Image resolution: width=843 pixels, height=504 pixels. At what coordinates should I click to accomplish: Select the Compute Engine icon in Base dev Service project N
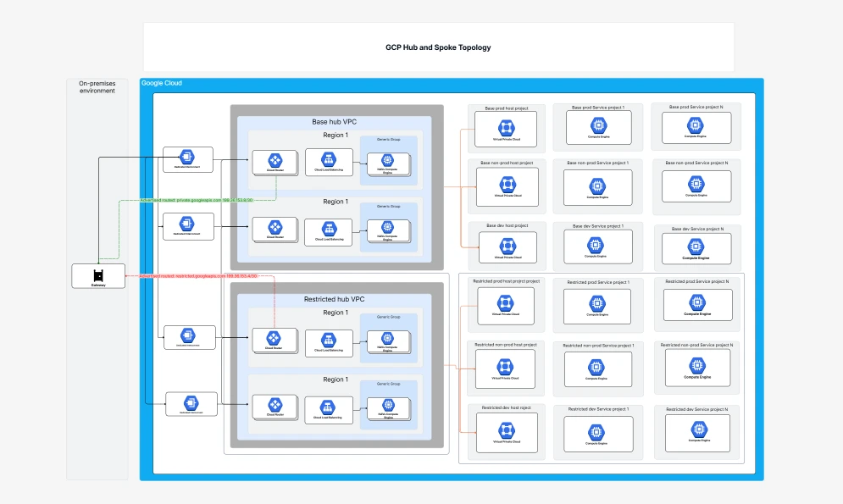click(696, 246)
